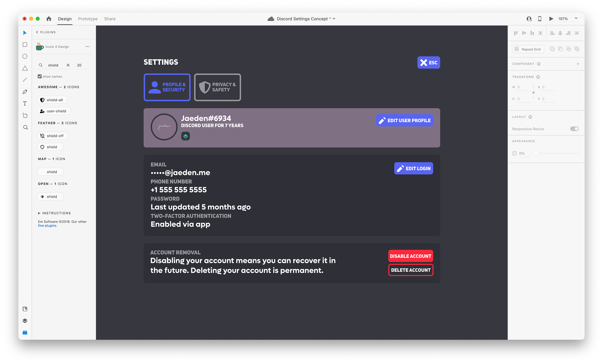
Task: Click Align Left icon
Action: tap(552, 33)
